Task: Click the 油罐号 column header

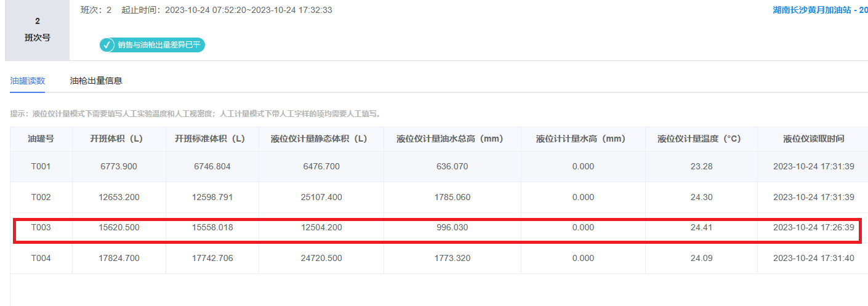Action: [x=41, y=139]
